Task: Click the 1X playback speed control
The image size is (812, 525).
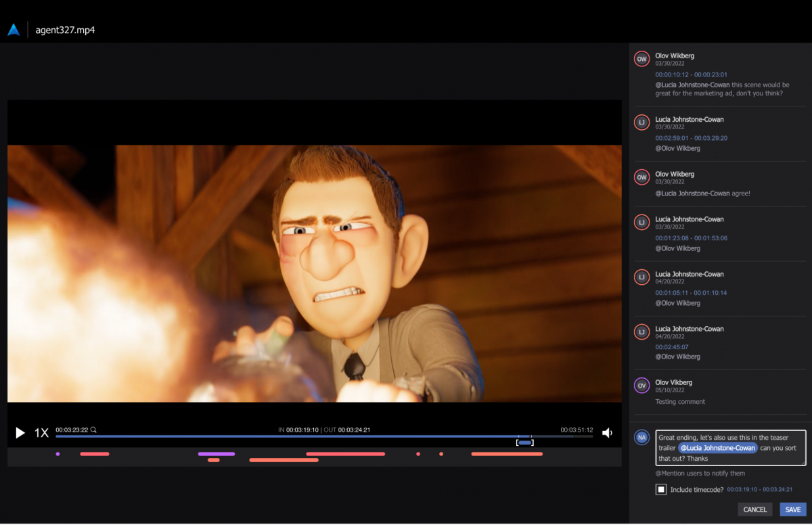Action: [x=41, y=432]
